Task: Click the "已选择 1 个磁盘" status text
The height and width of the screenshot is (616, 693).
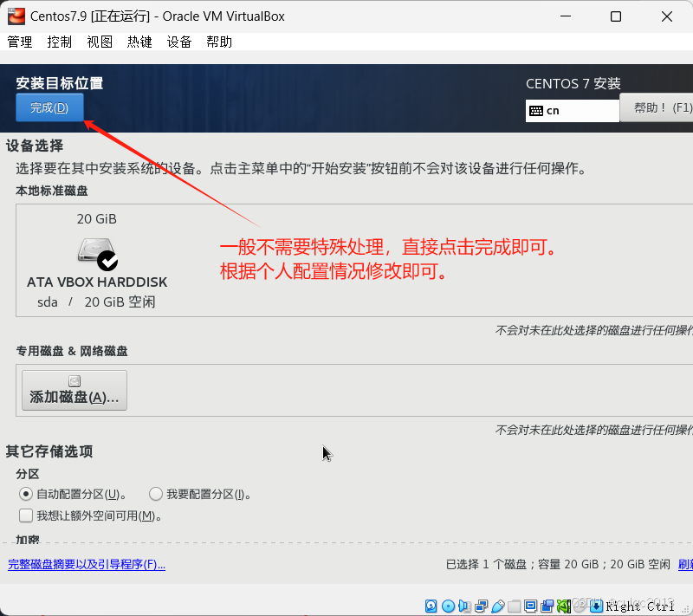Action: pyautogui.click(x=487, y=564)
